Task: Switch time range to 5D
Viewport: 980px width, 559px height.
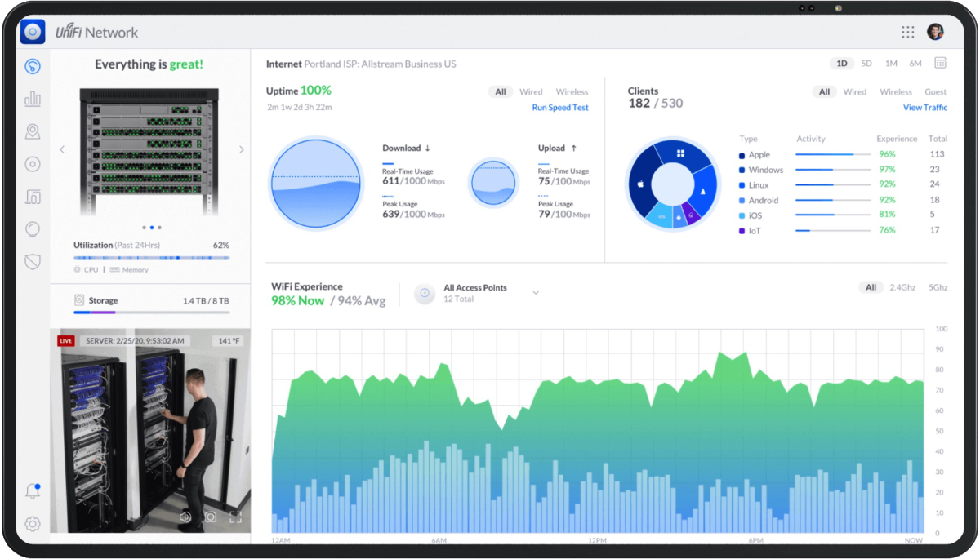Action: 866,64
